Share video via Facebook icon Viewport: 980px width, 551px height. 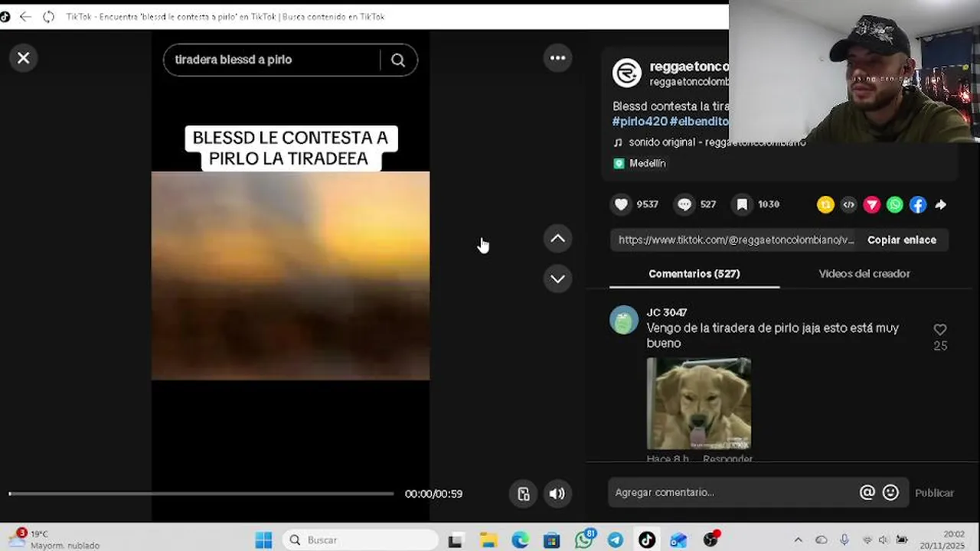917,204
